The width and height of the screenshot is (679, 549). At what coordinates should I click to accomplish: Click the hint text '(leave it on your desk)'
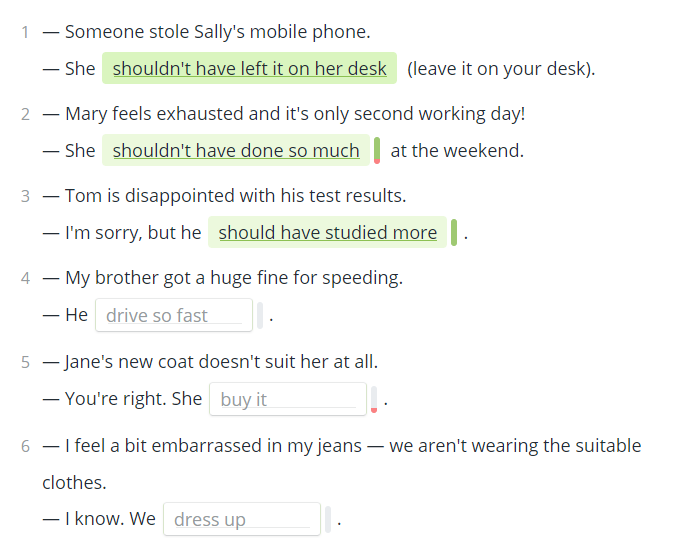(x=501, y=68)
